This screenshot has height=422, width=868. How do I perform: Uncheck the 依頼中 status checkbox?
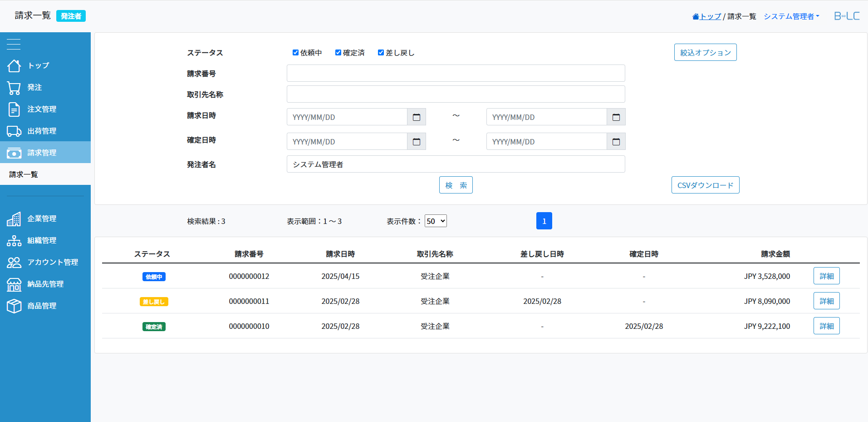coord(295,53)
